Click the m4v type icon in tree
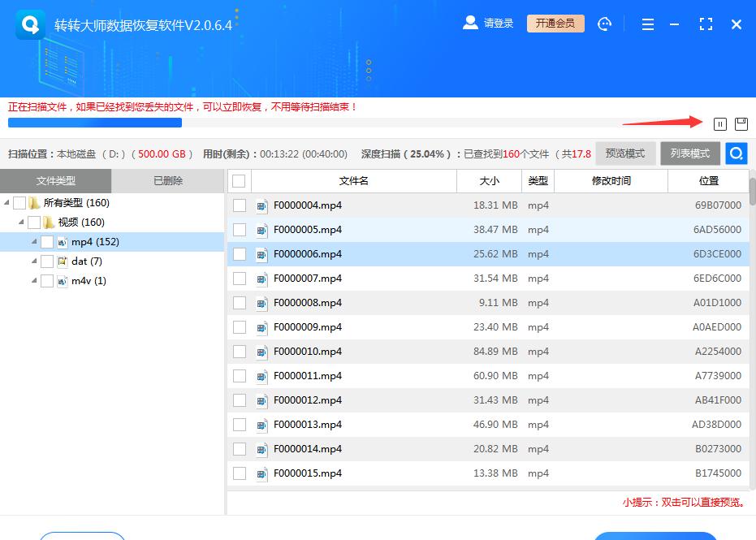The width and height of the screenshot is (756, 540). point(63,281)
